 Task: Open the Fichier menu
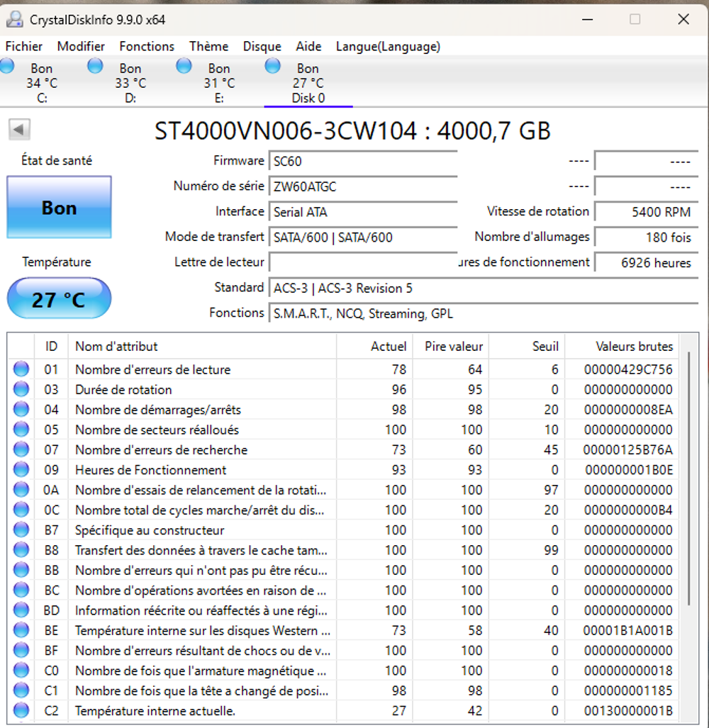[x=23, y=46]
